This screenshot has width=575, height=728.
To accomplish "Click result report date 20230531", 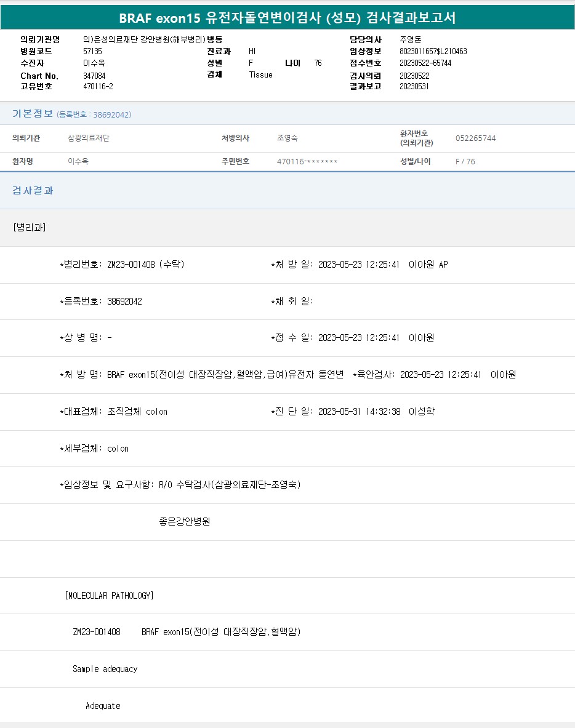I will tap(414, 86).
